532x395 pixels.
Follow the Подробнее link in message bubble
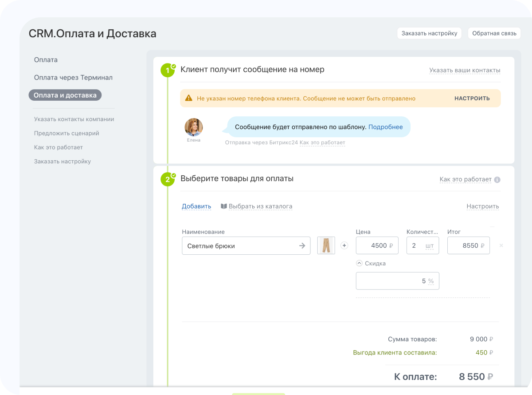pyautogui.click(x=385, y=127)
